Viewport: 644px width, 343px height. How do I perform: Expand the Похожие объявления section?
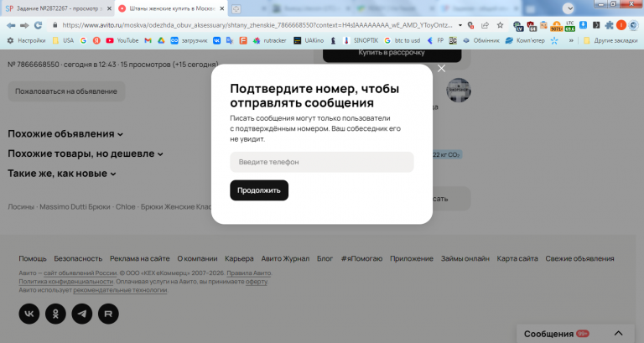click(65, 134)
